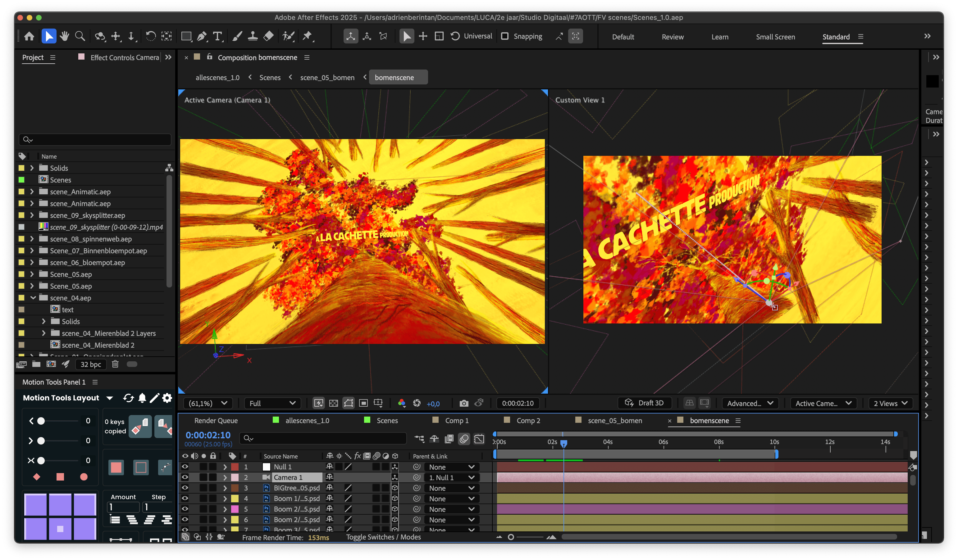Click Toggle Switches / Modes button
958x560 pixels.
tap(383, 537)
